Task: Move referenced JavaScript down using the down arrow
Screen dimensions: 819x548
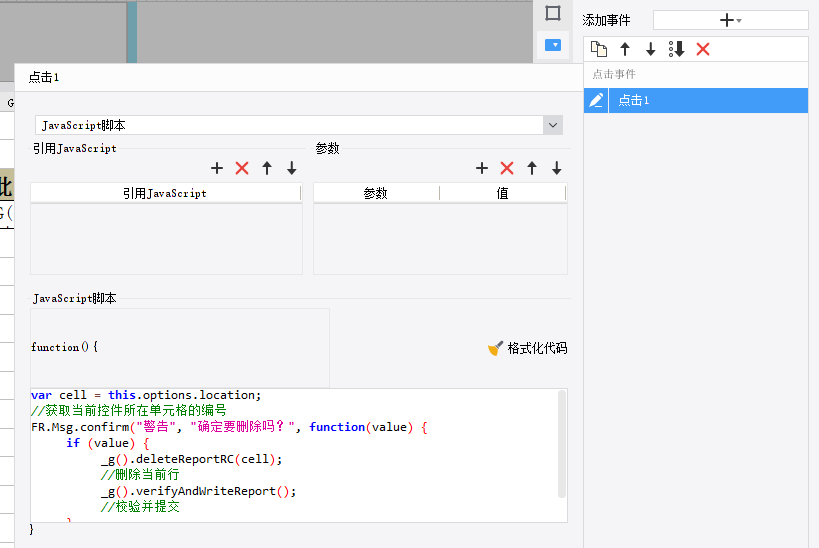Action: pyautogui.click(x=292, y=168)
